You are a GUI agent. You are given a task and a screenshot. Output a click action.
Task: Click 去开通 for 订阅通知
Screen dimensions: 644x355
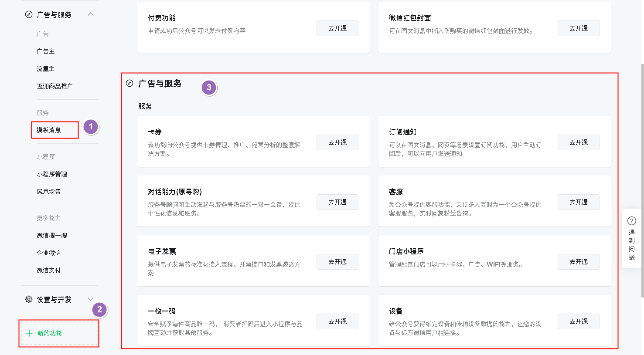coord(578,142)
